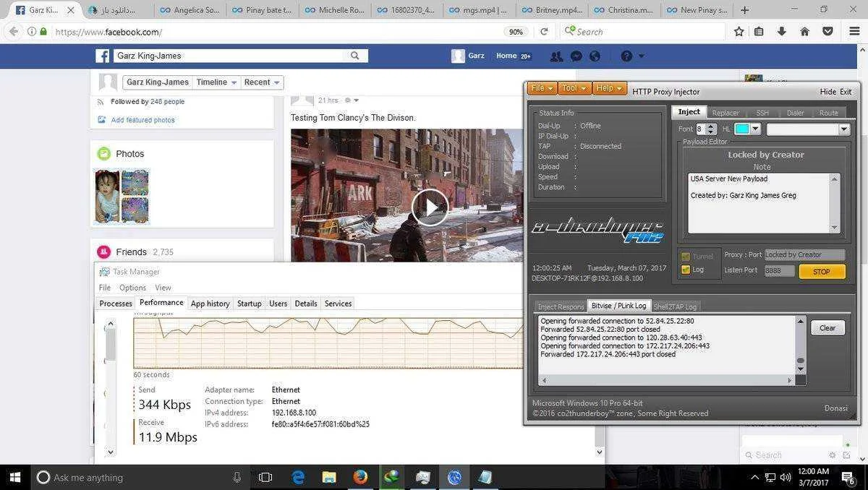
Task: Clear the log with the Clear button
Action: [x=827, y=328]
